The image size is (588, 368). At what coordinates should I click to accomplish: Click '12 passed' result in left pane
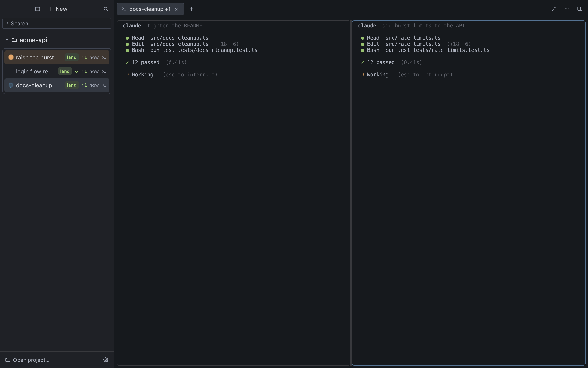click(x=146, y=62)
